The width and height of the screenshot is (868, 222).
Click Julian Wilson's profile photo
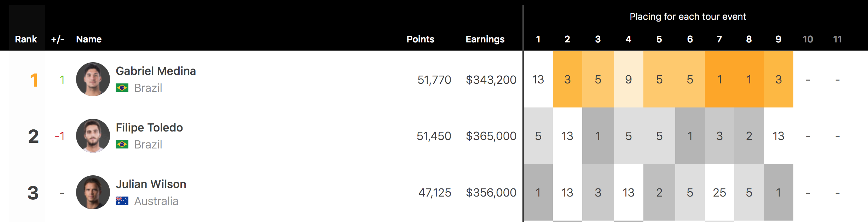[x=93, y=192]
